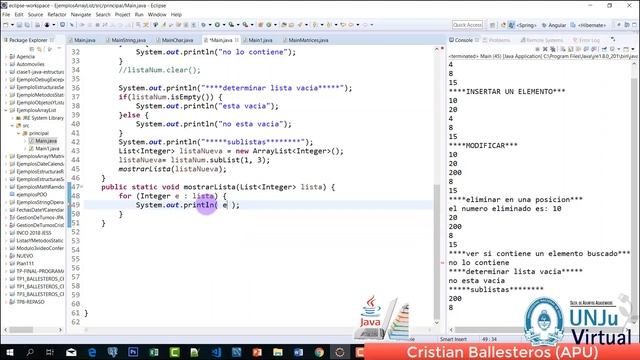This screenshot has width=640, height=360.
Task: Open PowerPoint from the taskbar
Action: pos(257,352)
